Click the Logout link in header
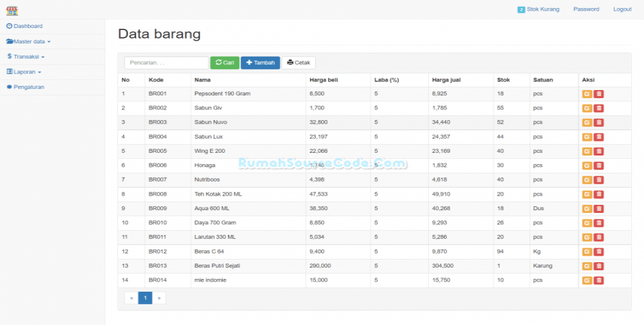644x325 pixels. 622,9
